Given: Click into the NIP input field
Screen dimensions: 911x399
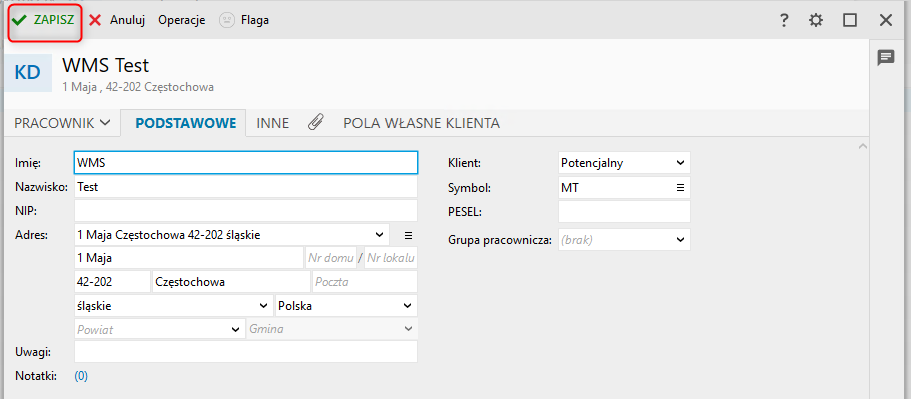Looking at the screenshot, I should pos(246,211).
